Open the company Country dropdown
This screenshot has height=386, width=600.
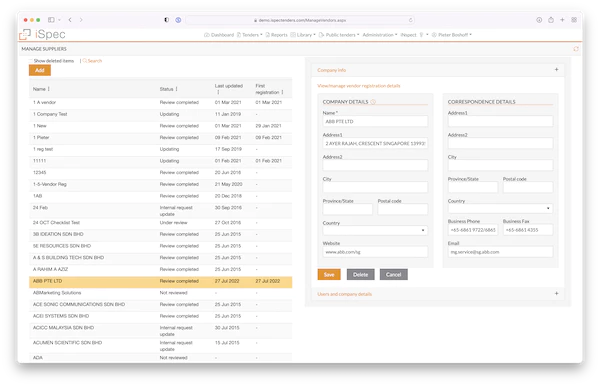pyautogui.click(x=375, y=230)
